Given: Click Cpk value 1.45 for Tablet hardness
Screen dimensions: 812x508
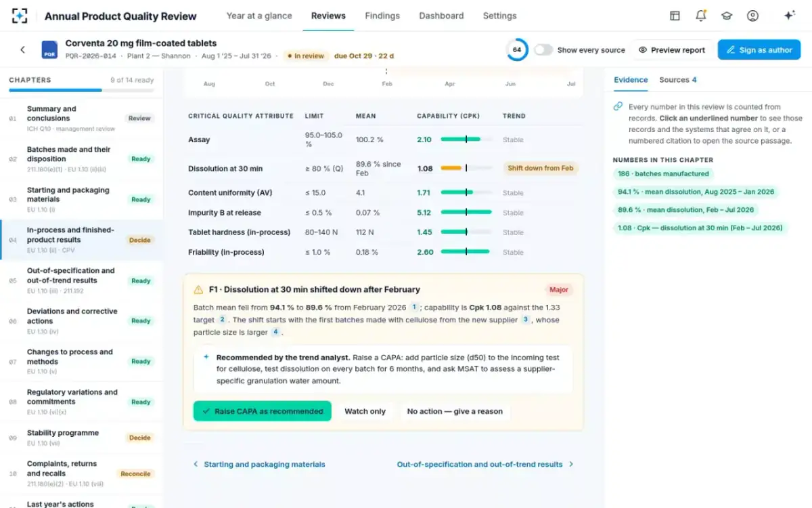Looking at the screenshot, I should 424,232.
